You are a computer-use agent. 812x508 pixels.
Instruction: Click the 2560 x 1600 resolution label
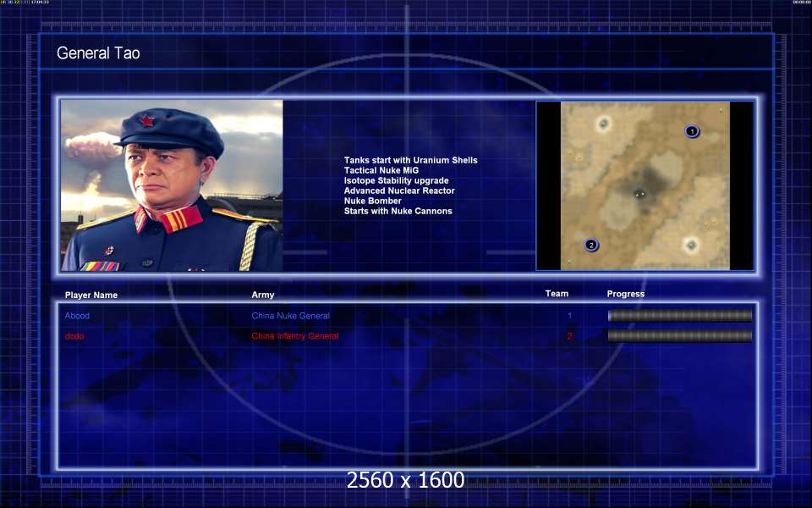coord(405,480)
